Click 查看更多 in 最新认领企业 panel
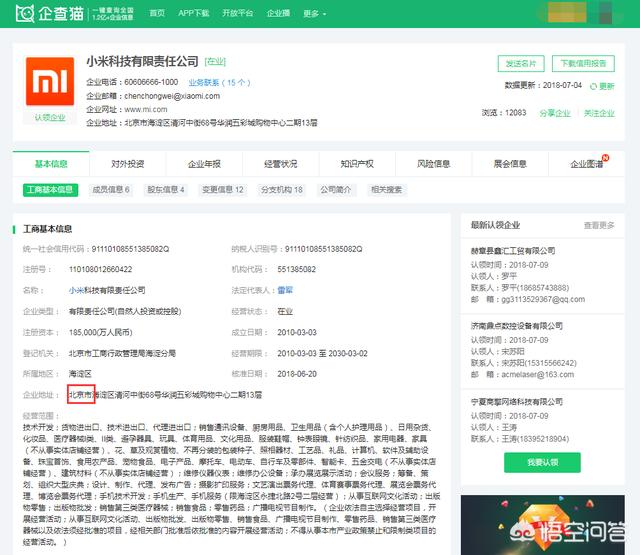This screenshot has height=555, width=640. pos(599,225)
